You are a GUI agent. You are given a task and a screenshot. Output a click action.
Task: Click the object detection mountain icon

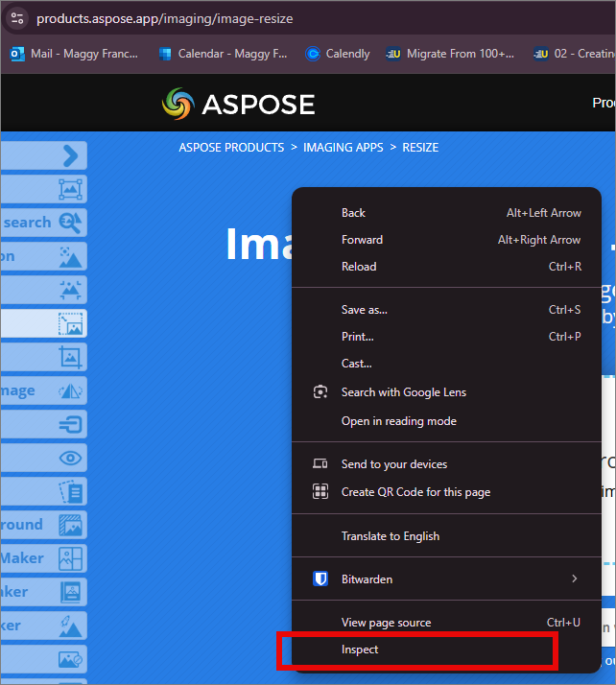click(70, 256)
